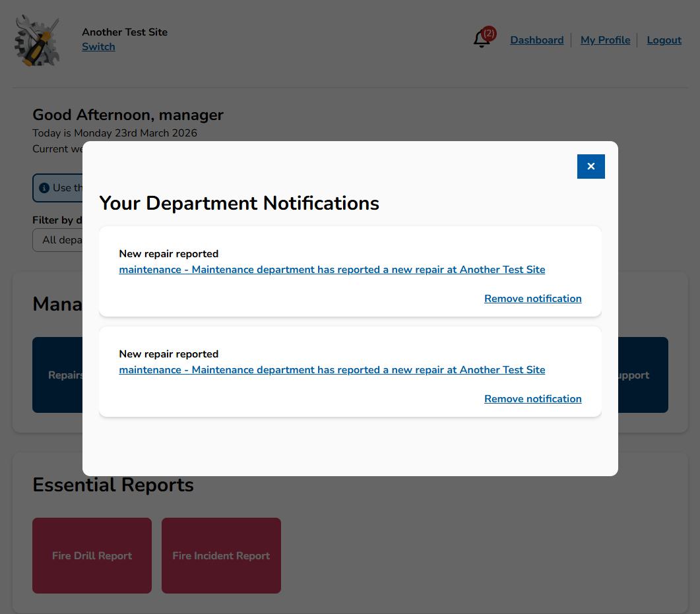Open the Fire Incident Report
This screenshot has width=700, height=614.
click(x=220, y=555)
